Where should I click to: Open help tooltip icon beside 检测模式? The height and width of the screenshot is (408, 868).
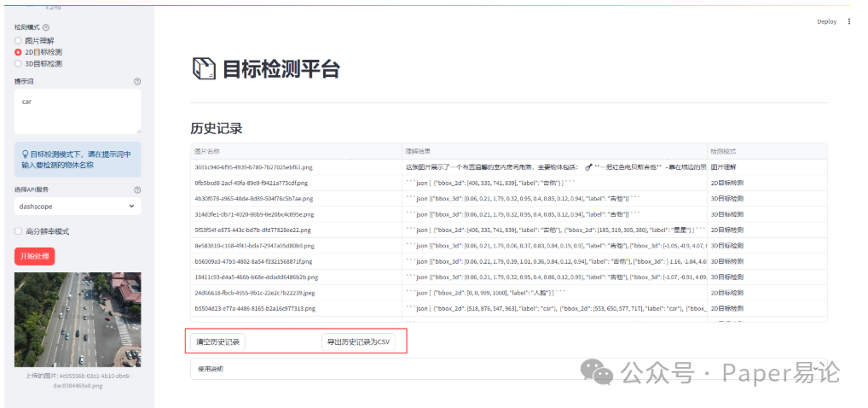46,27
